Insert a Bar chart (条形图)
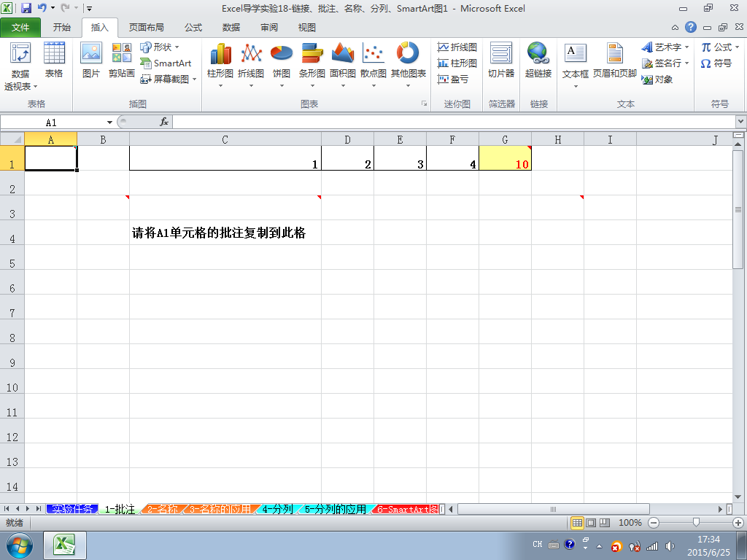Image resolution: width=747 pixels, height=560 pixels. [312, 65]
